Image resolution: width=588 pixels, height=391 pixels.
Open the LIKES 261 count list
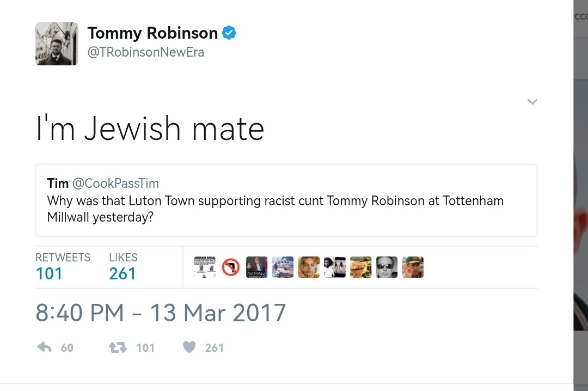[x=123, y=267]
